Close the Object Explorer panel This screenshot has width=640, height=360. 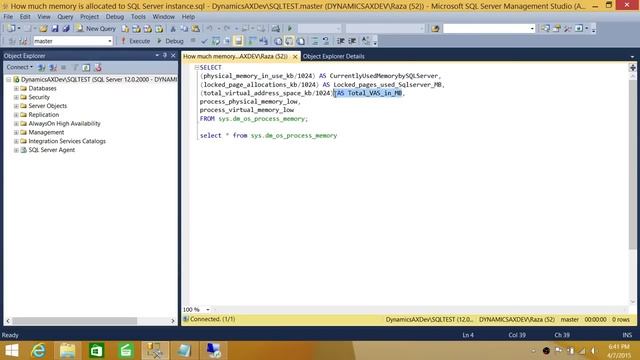pos(173,55)
